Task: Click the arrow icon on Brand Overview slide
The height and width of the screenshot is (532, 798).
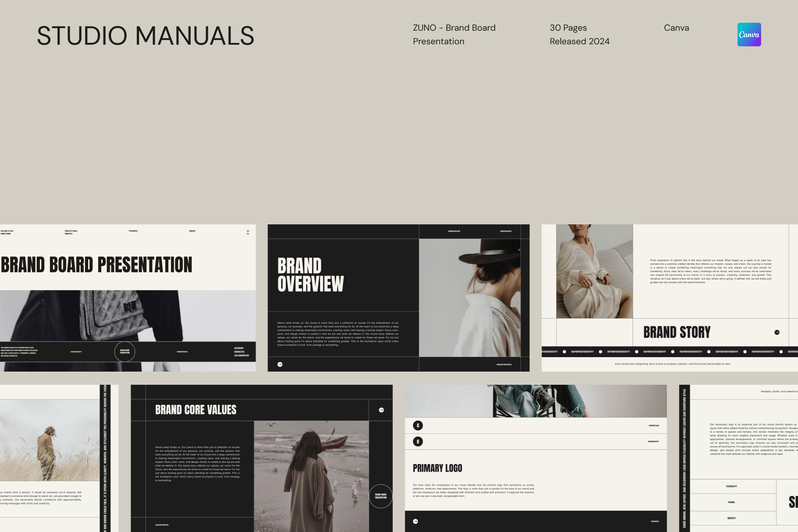Action: 280,364
